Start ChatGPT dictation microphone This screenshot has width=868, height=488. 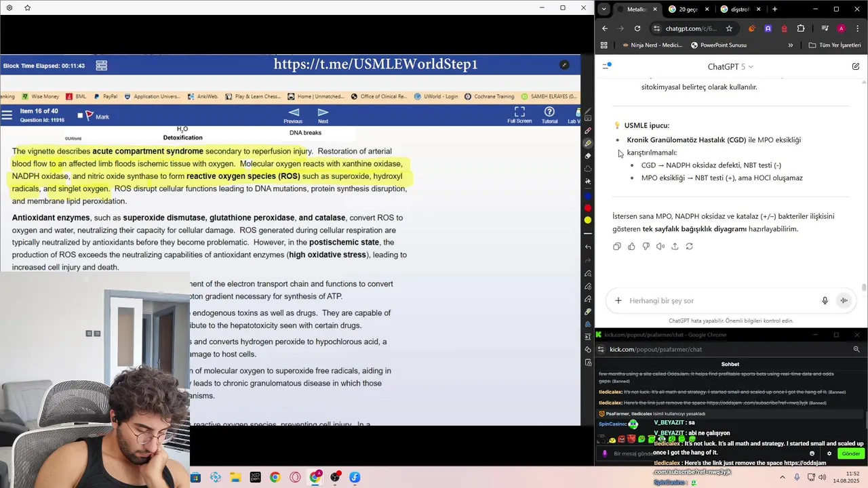825,301
